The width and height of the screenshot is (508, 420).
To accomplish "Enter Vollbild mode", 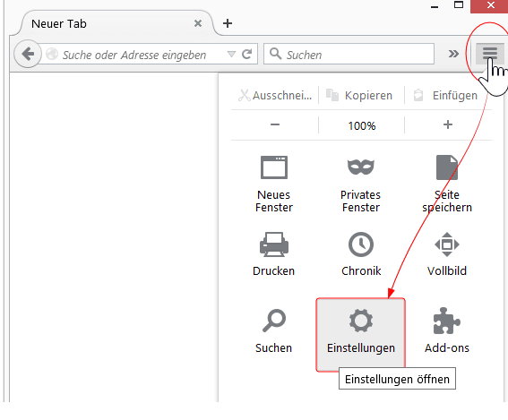I will coord(447,253).
